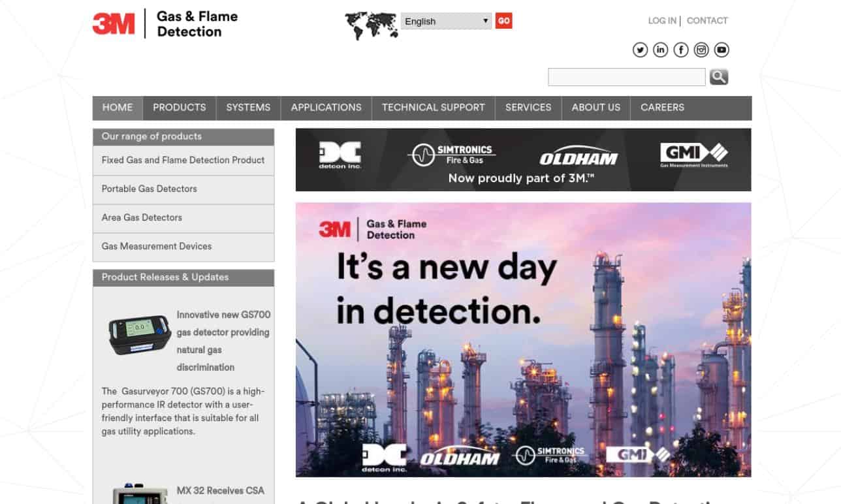841x504 pixels.
Task: Open the LinkedIn social icon
Action: pyautogui.click(x=660, y=50)
